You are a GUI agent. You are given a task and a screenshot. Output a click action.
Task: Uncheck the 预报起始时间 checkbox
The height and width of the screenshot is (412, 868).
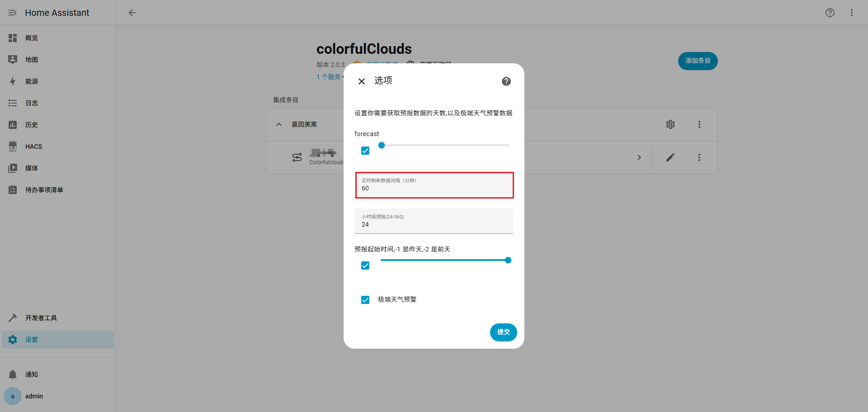point(365,265)
